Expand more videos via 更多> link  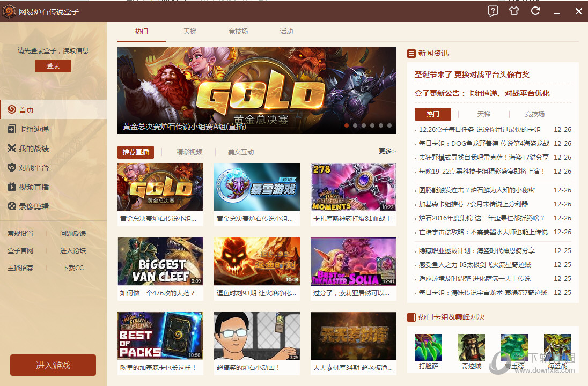coord(387,152)
